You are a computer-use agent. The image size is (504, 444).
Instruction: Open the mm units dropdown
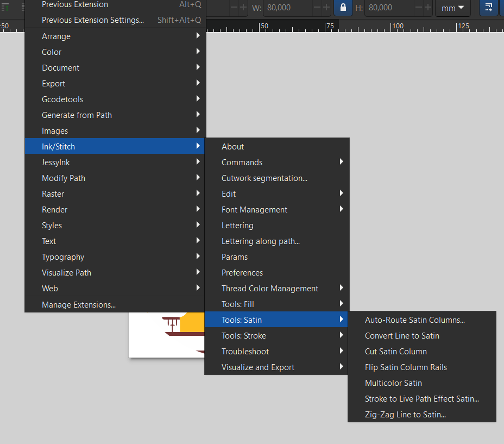coord(452,8)
